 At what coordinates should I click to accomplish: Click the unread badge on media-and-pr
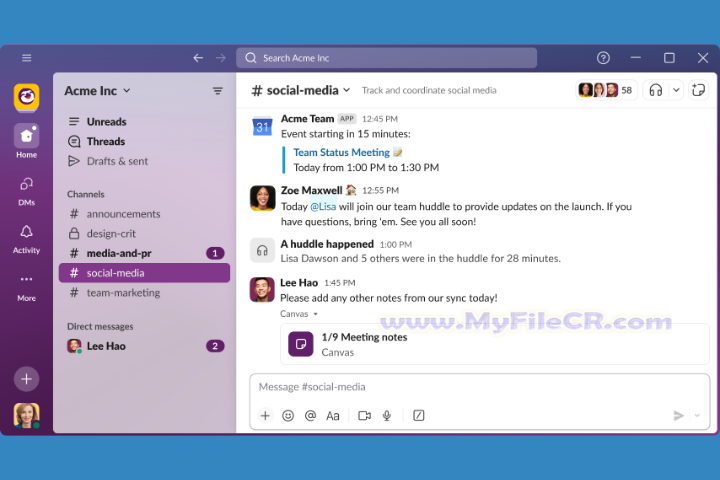tap(215, 253)
